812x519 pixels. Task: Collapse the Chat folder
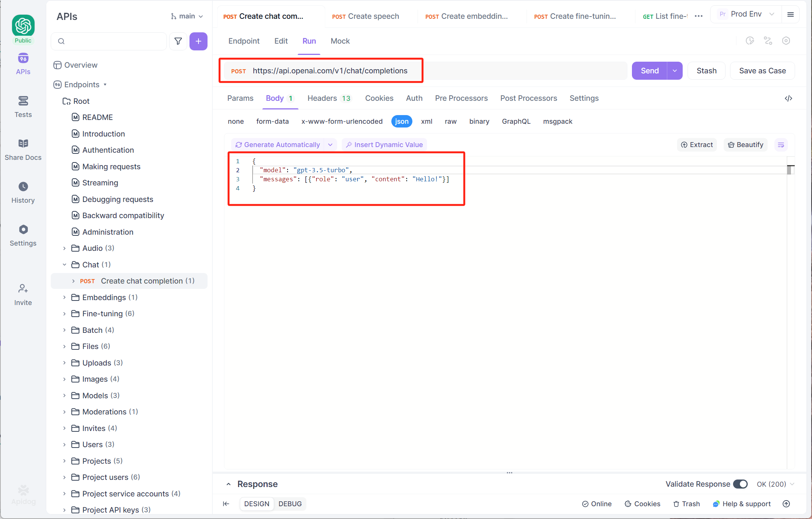coord(64,265)
